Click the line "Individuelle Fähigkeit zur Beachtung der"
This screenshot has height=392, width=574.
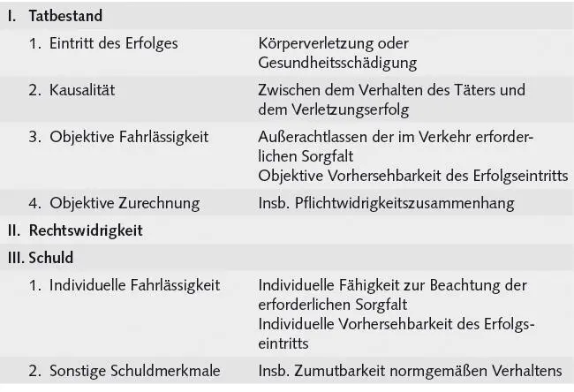click(x=392, y=284)
